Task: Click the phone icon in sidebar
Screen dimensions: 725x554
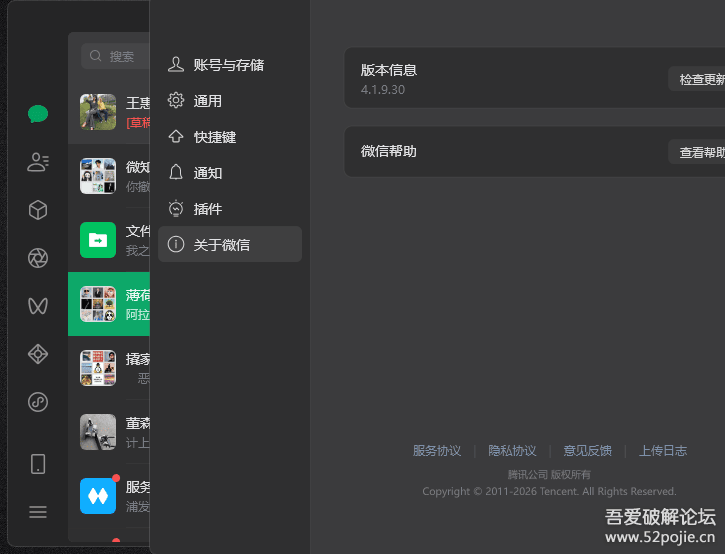Action: pos(38,464)
